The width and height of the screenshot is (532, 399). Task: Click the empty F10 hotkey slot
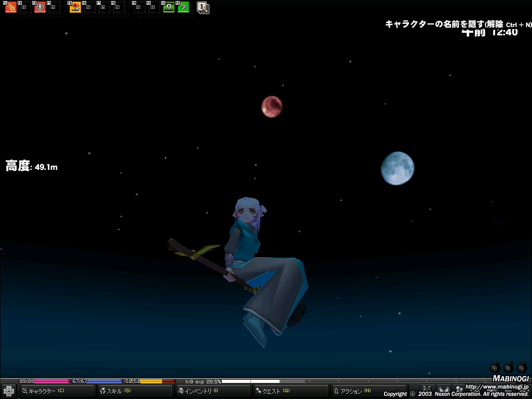(x=154, y=7)
